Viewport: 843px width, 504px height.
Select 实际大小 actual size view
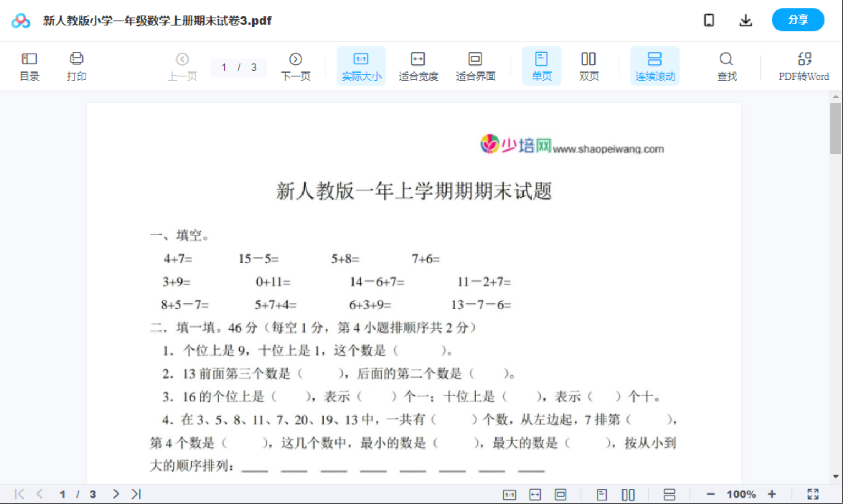(361, 65)
